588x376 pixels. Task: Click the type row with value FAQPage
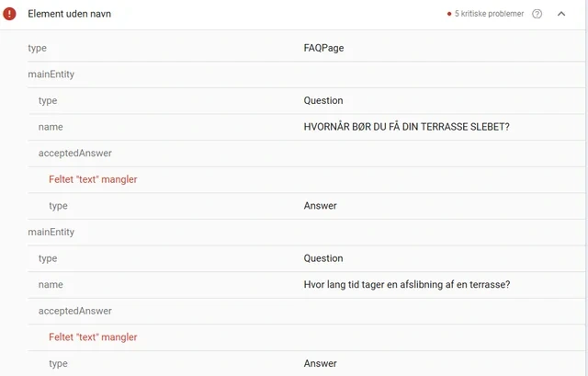coord(306,48)
